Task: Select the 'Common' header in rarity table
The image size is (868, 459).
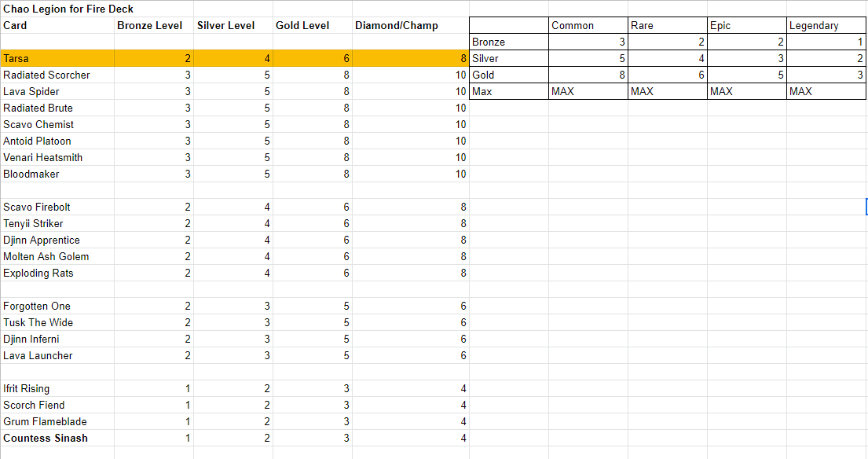Action: (x=588, y=25)
